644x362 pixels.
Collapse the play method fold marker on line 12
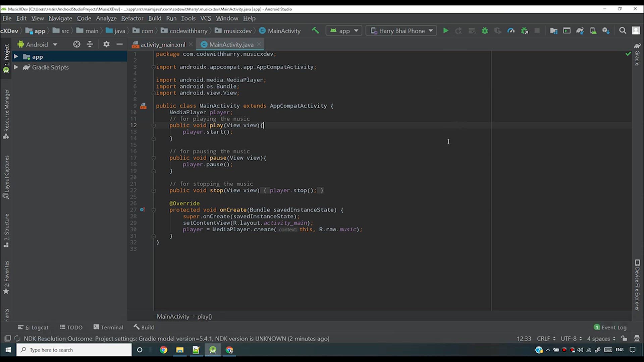coord(154,126)
